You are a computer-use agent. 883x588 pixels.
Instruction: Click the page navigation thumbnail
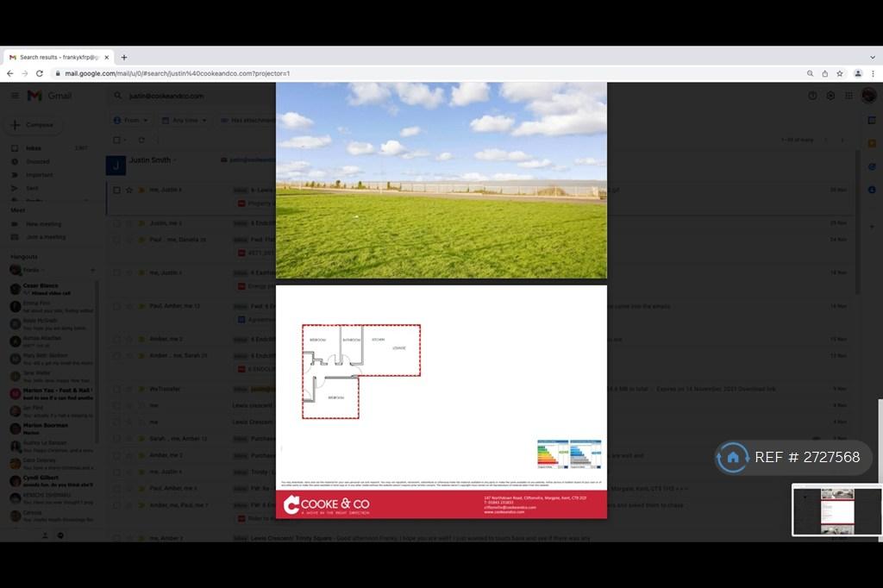click(836, 511)
